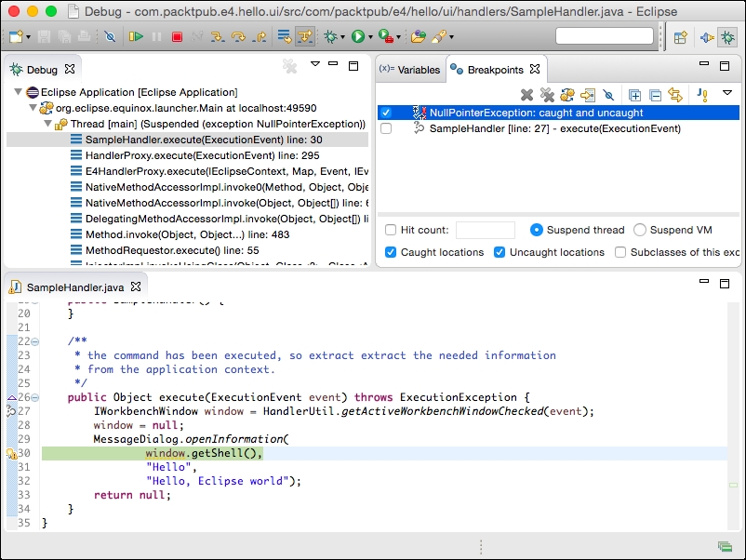Click the Skip All Breakpoints toolbar icon
This screenshot has height=560, width=746.
(x=110, y=37)
